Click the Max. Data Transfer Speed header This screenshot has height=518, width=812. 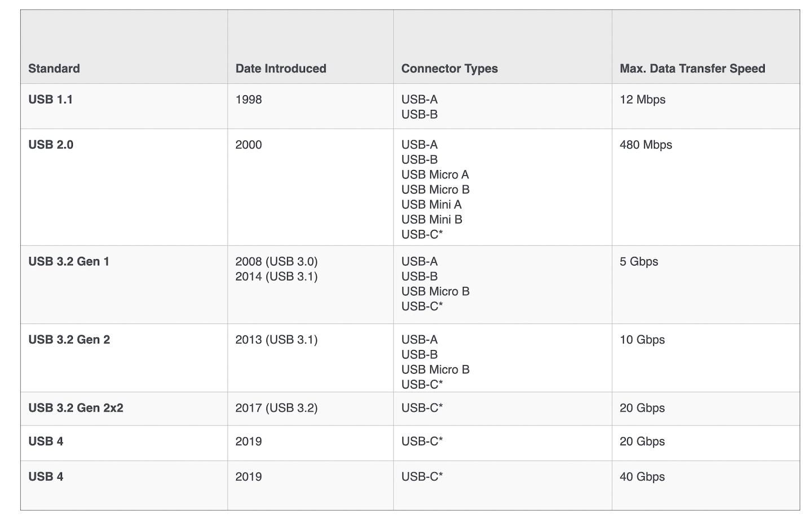coord(692,69)
